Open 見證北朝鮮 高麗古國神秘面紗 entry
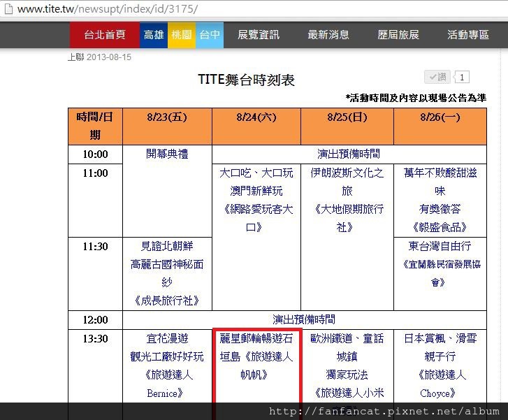 (x=167, y=273)
